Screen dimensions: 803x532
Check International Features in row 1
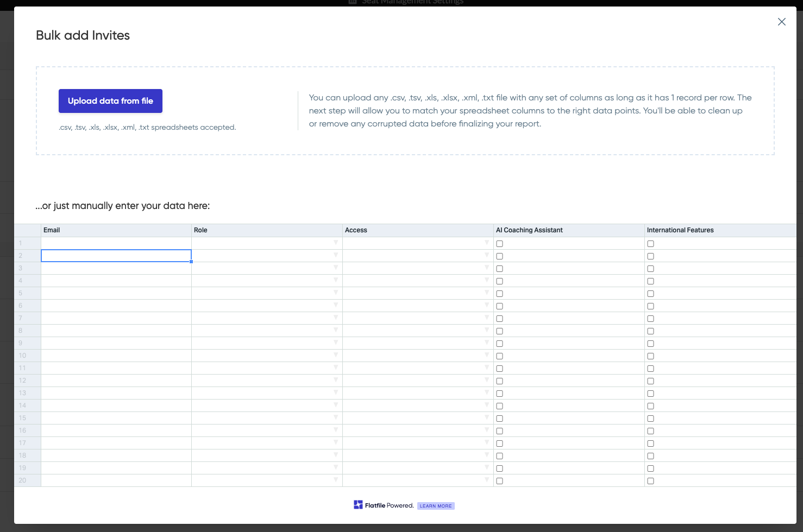point(650,244)
